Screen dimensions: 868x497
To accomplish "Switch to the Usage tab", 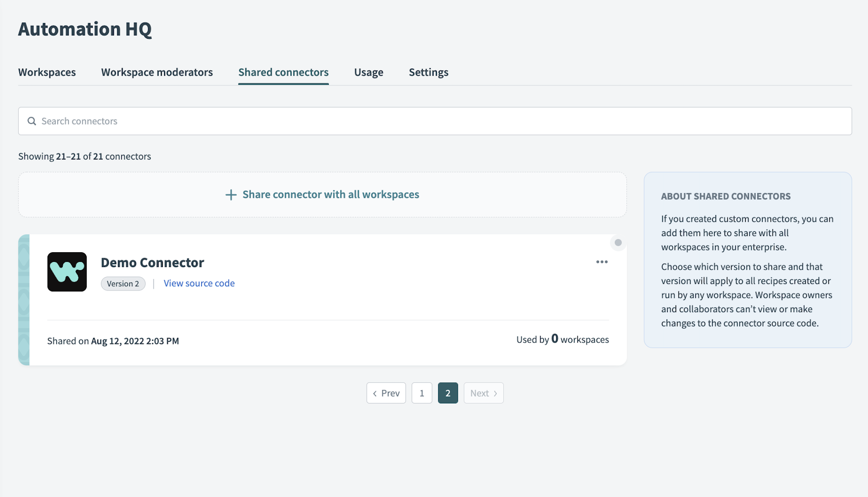I will click(x=369, y=72).
